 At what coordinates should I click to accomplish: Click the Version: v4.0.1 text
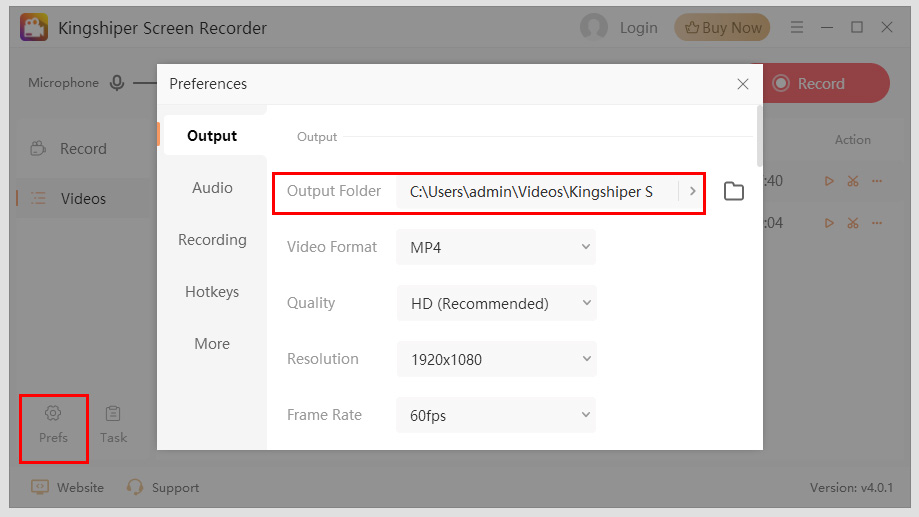point(851,488)
